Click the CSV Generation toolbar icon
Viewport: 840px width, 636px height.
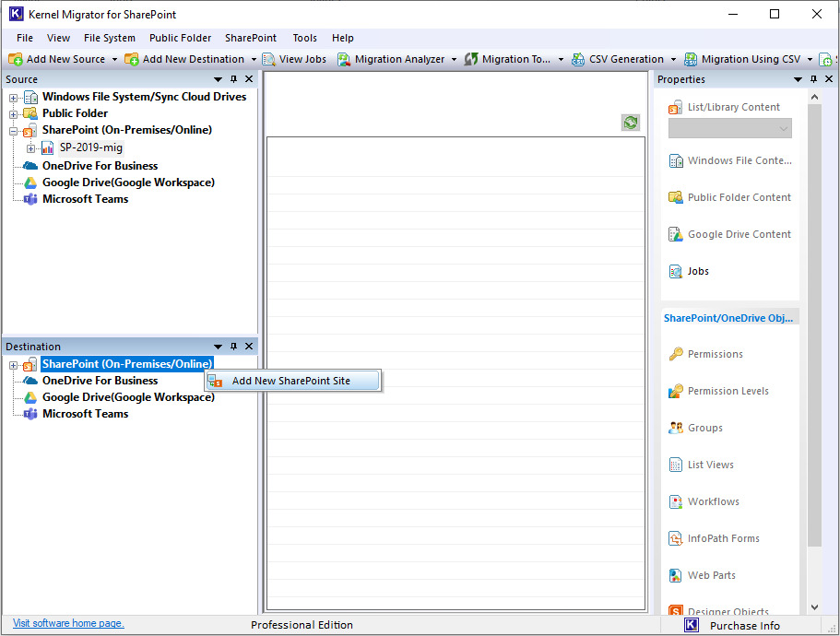click(578, 59)
